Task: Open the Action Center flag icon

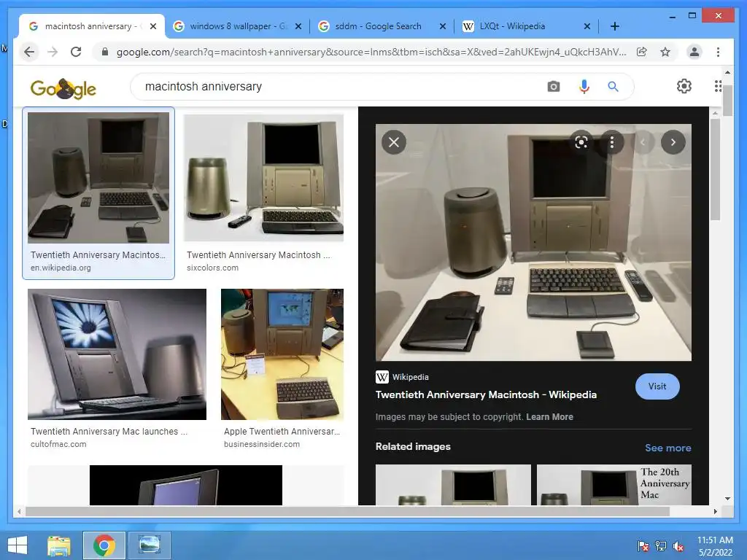Action: pos(643,546)
